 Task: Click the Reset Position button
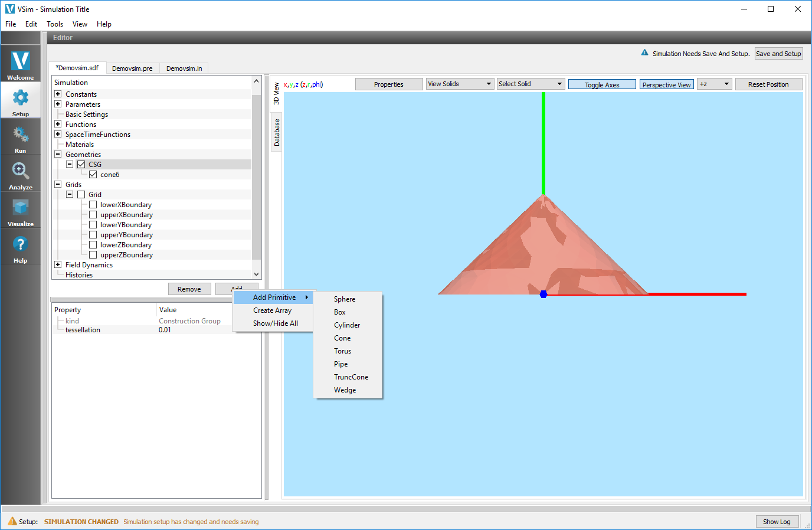[x=768, y=84]
